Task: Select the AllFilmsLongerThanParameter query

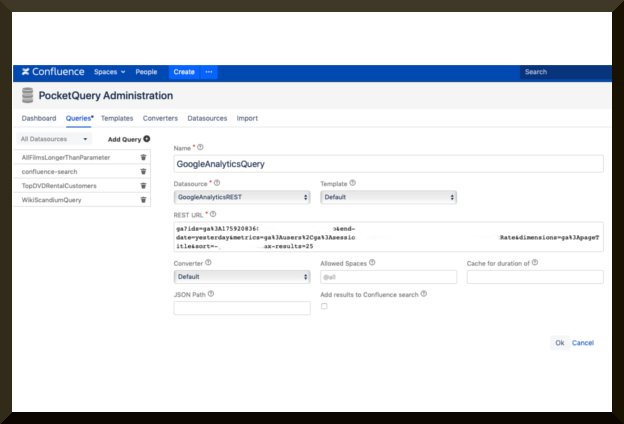Action: (x=66, y=158)
